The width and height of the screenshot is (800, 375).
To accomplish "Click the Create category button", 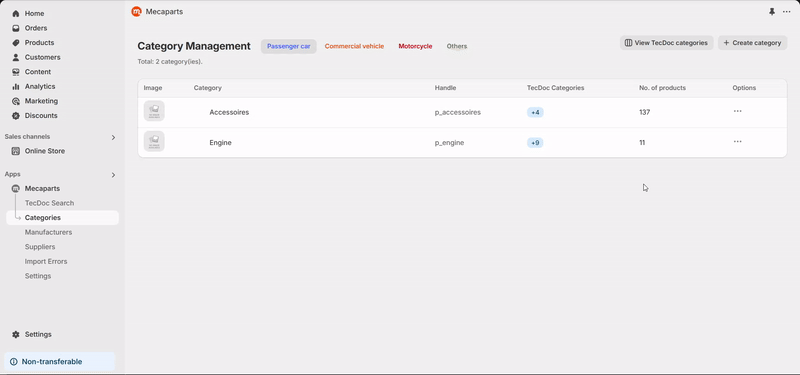I will 752,43.
